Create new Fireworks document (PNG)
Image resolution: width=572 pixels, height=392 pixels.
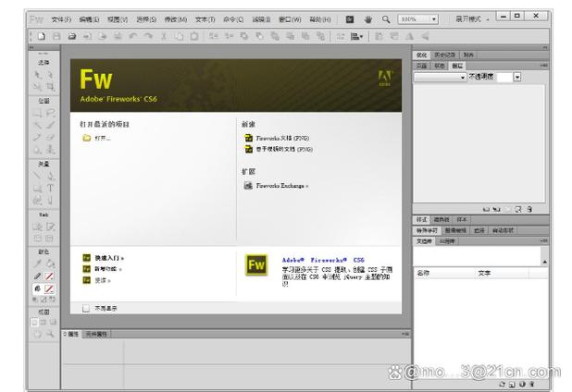coord(277,139)
